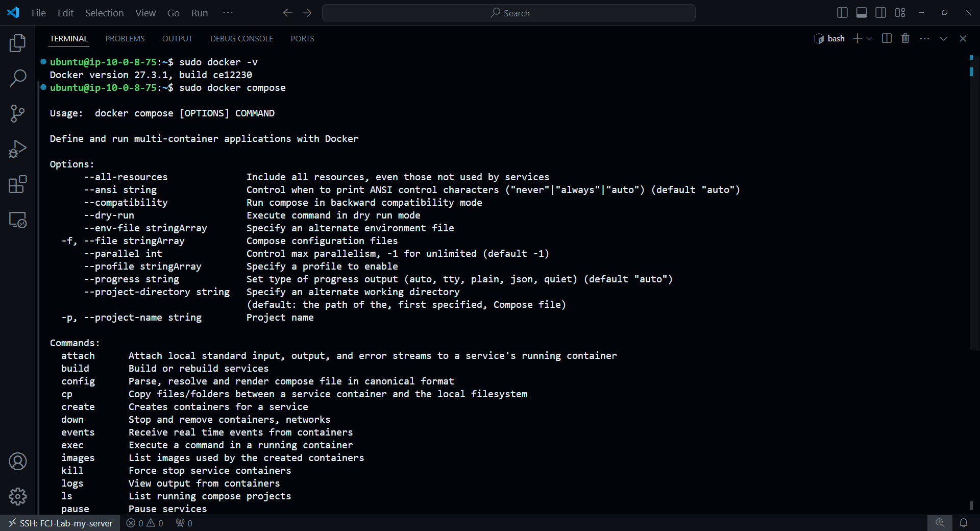Image resolution: width=980 pixels, height=531 pixels.
Task: Open the Manage gear icon
Action: pyautogui.click(x=18, y=496)
